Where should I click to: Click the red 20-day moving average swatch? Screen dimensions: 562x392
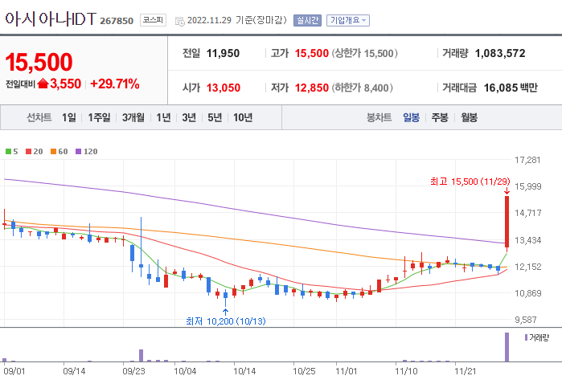coord(28,152)
